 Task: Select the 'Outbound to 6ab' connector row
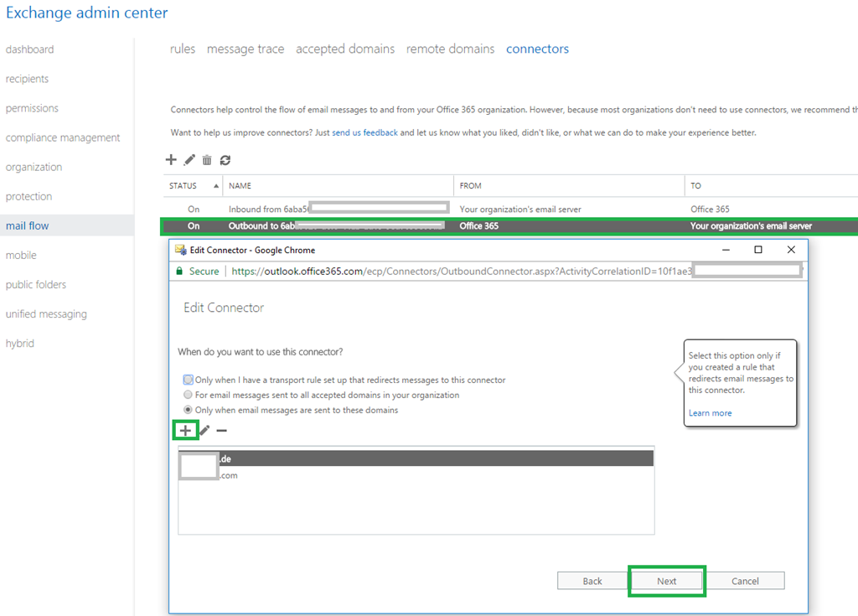point(510,226)
